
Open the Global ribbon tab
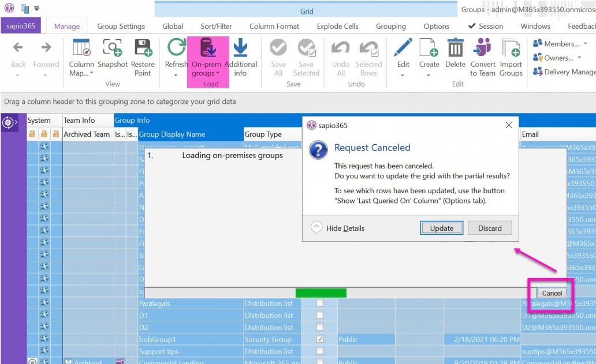point(173,26)
